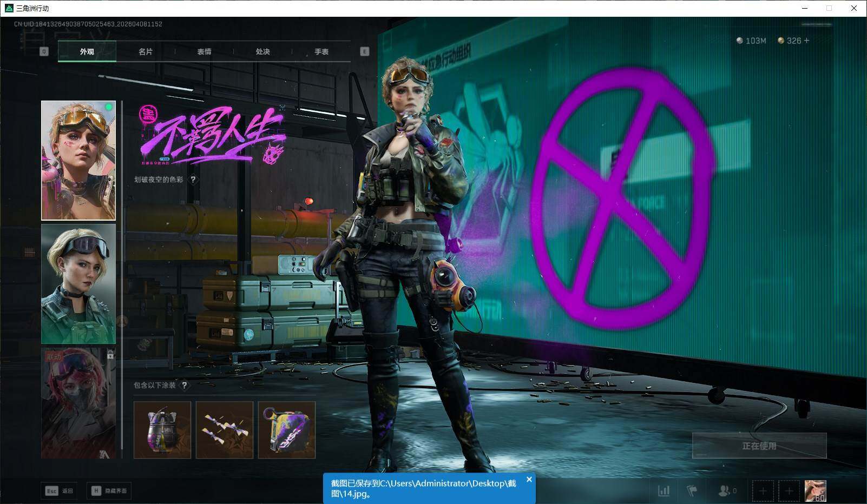Click the CN UID text at top
Screen dimensions: 867x504
(x=88, y=24)
